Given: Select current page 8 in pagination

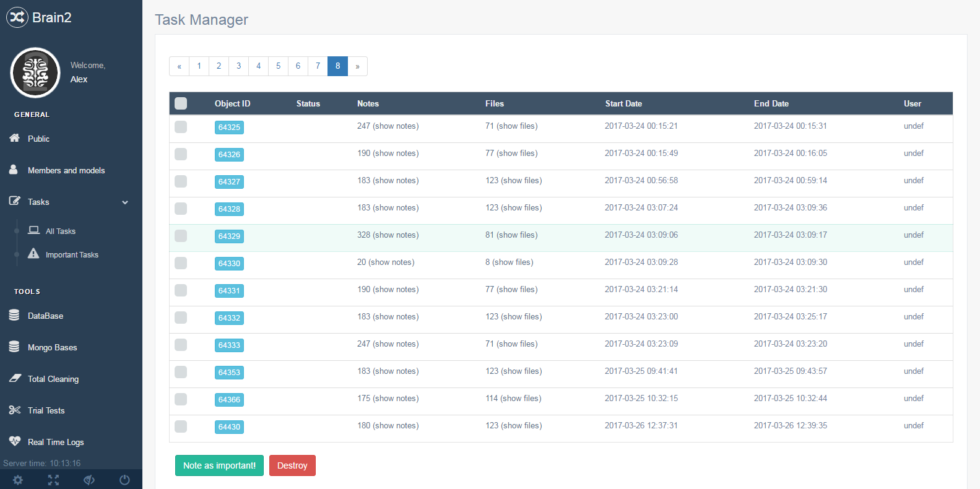Looking at the screenshot, I should (337, 66).
